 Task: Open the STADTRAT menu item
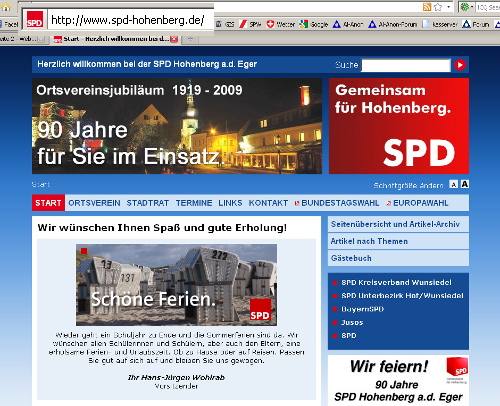click(x=148, y=203)
